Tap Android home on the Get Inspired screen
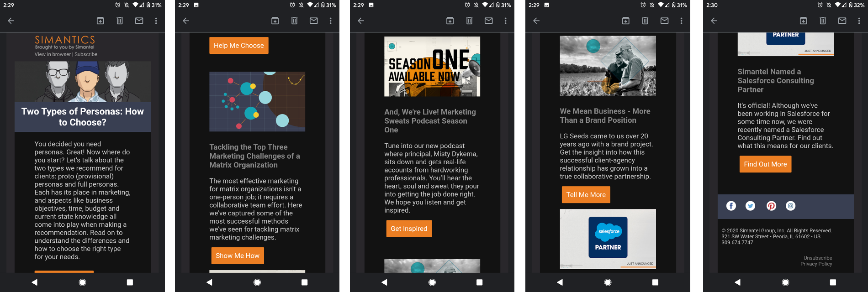 [432, 282]
